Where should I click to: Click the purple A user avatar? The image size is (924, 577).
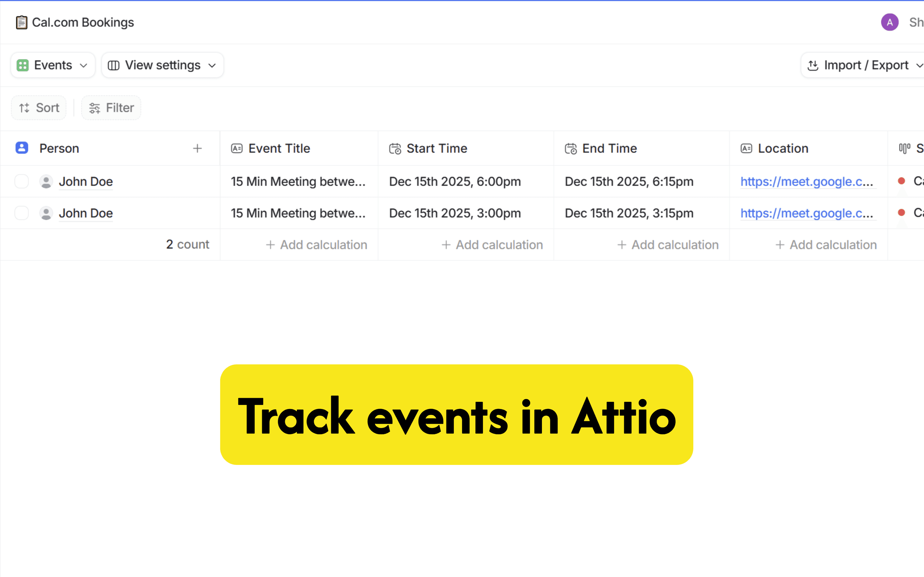[x=889, y=22]
